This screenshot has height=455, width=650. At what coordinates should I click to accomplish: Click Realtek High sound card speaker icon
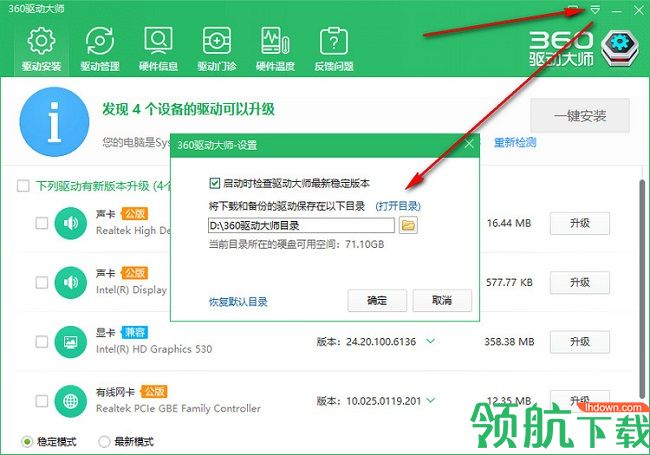point(70,223)
